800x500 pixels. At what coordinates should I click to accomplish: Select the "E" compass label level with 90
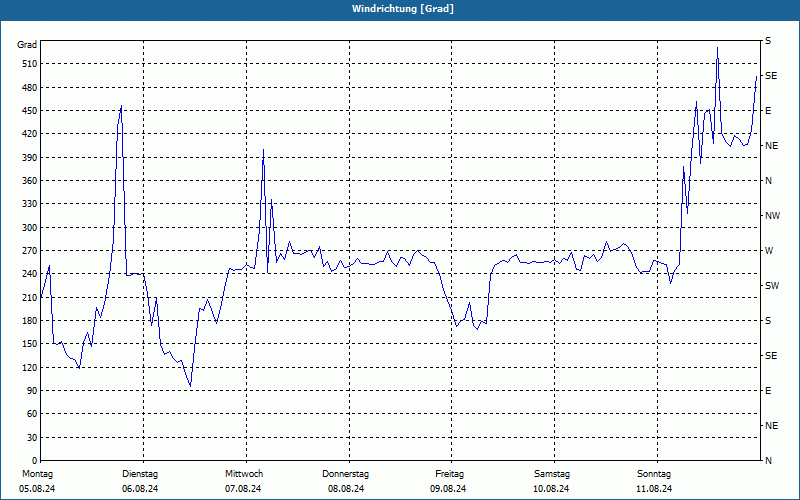point(768,391)
